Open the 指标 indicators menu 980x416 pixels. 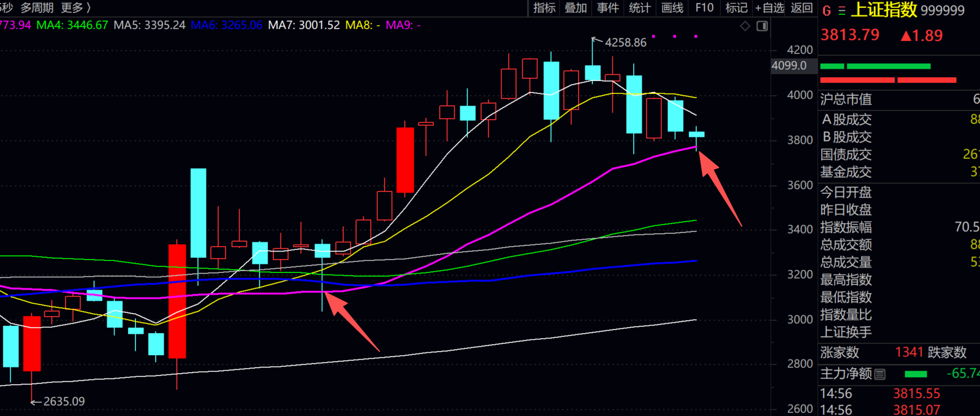point(544,8)
